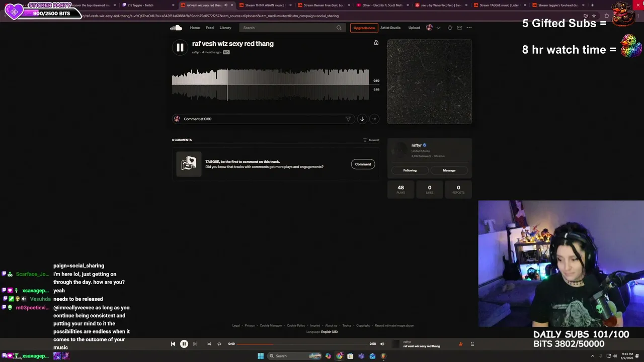Image resolution: width=644 pixels, height=362 pixels.
Task: Open more track options beside download icon
Action: 374,119
